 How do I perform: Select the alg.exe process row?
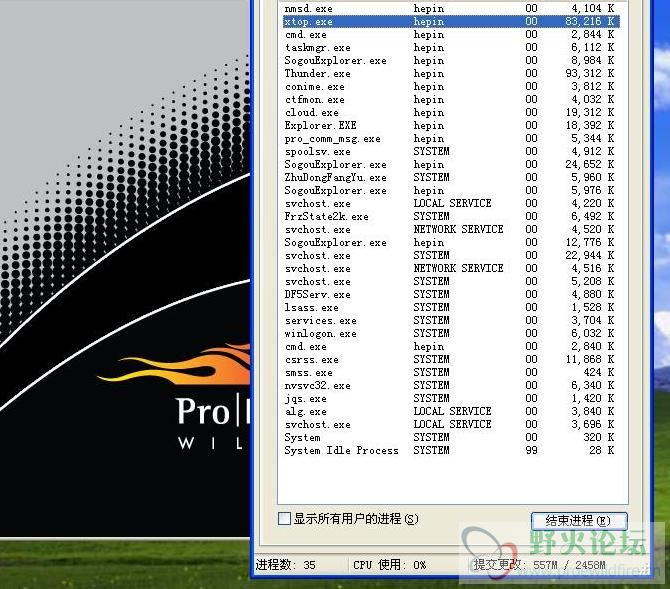pyautogui.click(x=451, y=412)
